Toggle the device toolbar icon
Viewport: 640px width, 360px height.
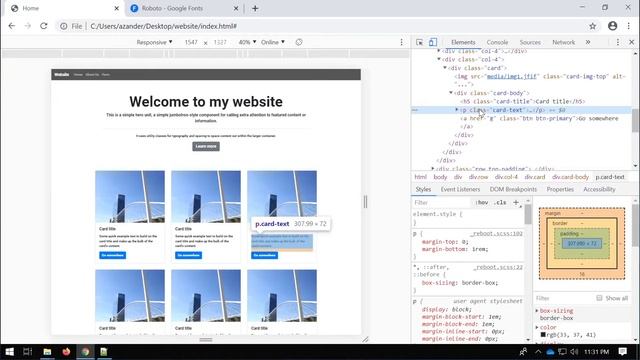click(433, 42)
